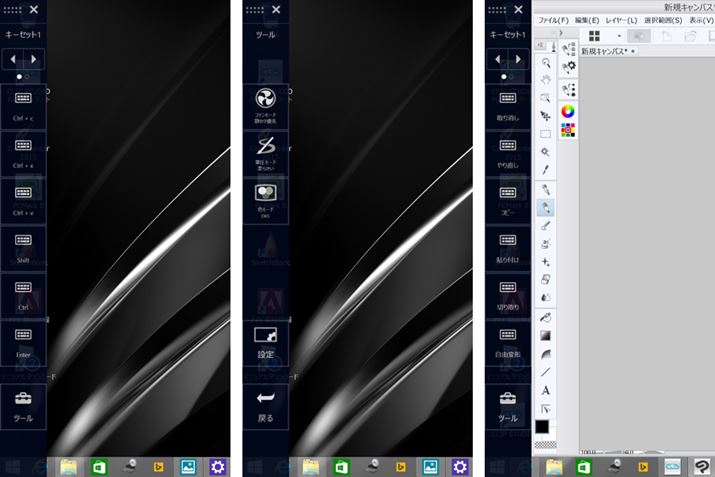Open the ファイル(F) menu

pos(553,20)
